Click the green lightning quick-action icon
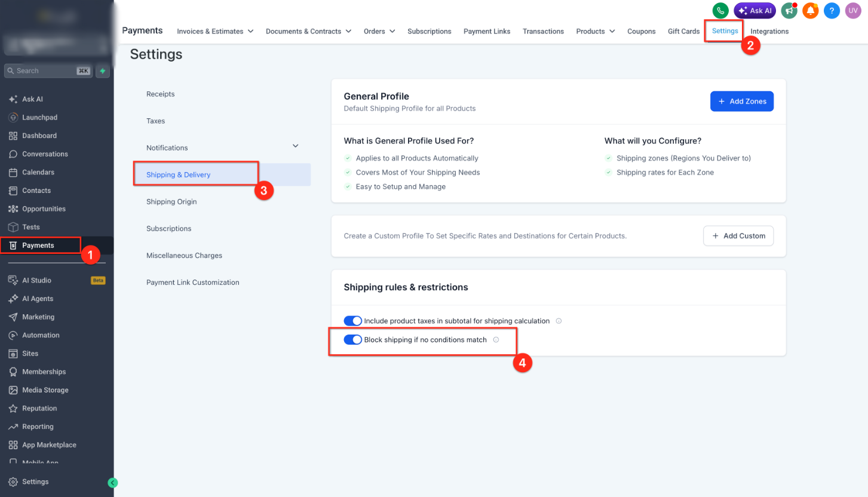The height and width of the screenshot is (497, 868). point(103,70)
